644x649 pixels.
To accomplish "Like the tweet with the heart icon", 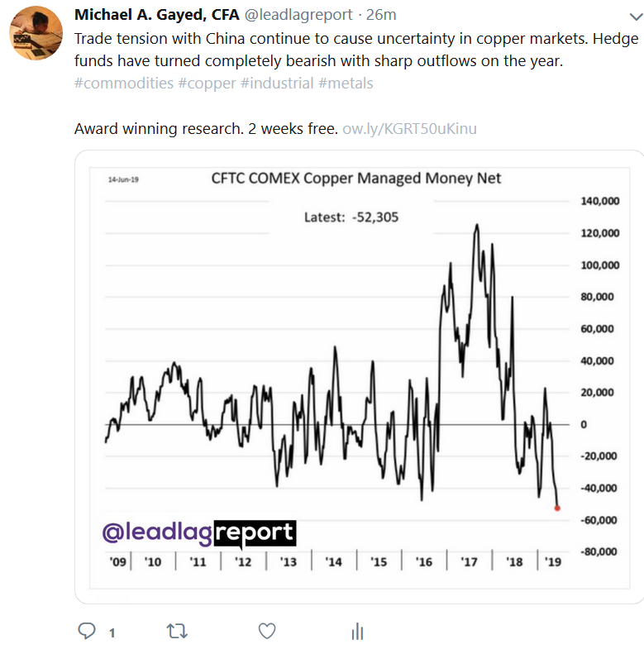I will click(266, 632).
